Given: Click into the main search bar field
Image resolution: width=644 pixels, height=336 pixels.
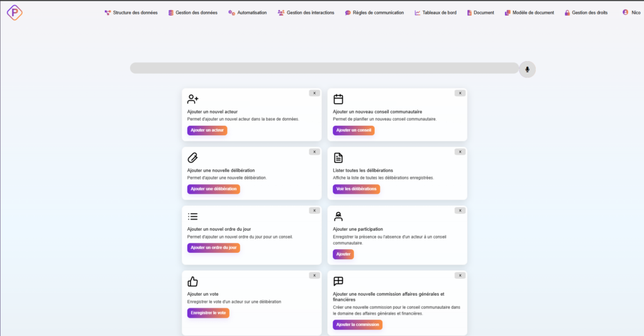Looking at the screenshot, I should coord(324,68).
